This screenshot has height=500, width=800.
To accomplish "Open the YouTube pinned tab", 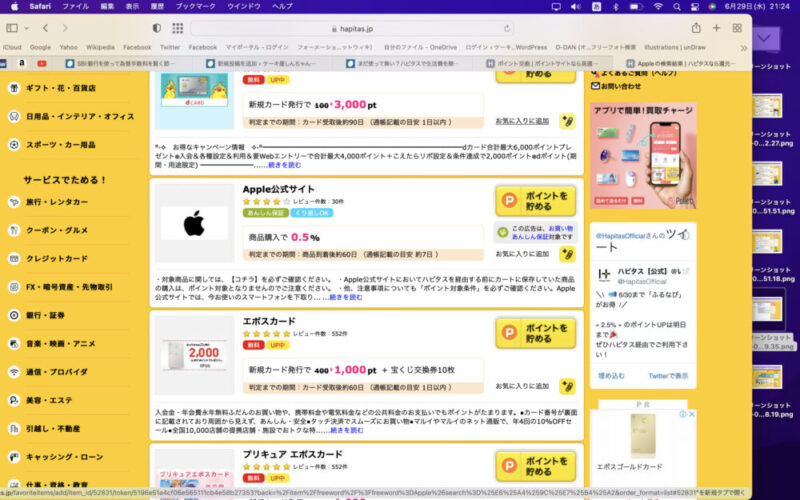I will pyautogui.click(x=42, y=64).
